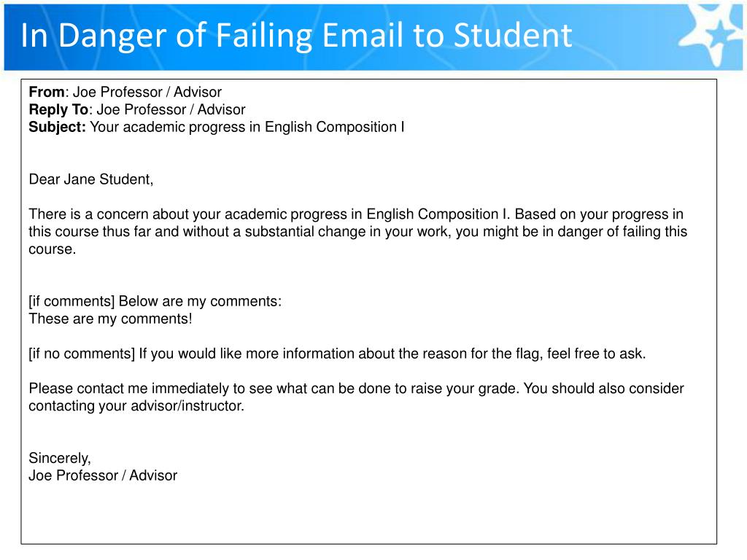
Task: Click the greeting 'Dear Jane Student,'
Action: pos(91,179)
